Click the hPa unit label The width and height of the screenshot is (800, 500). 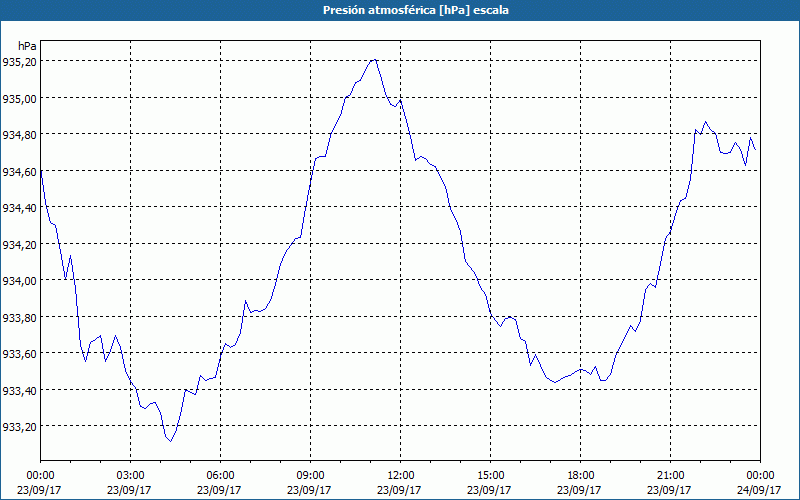coord(27,46)
